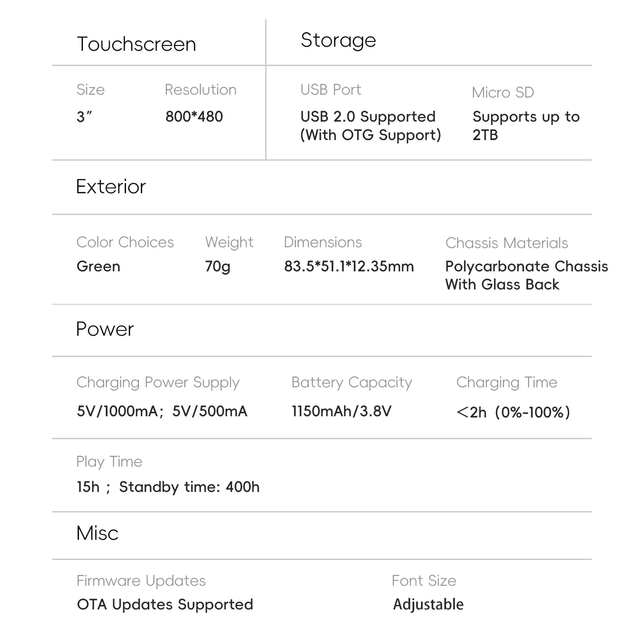Select the USB 2.0 Supported text
Screen dimensions: 644x644
tap(368, 117)
